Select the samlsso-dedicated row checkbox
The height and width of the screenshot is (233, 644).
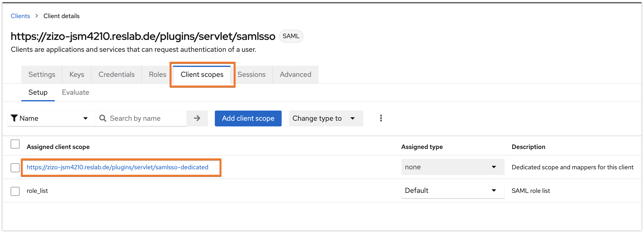pos(15,167)
